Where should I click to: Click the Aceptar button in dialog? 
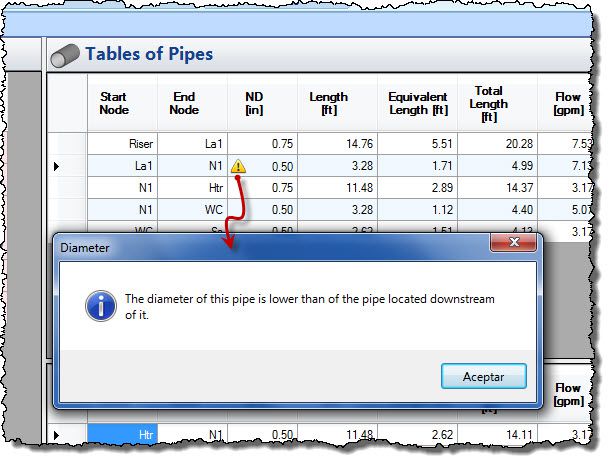[x=484, y=376]
